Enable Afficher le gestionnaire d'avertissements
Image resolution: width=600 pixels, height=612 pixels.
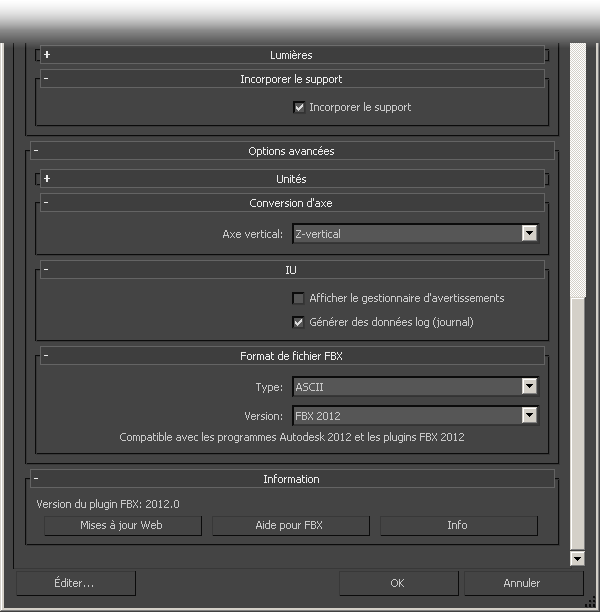pos(299,299)
